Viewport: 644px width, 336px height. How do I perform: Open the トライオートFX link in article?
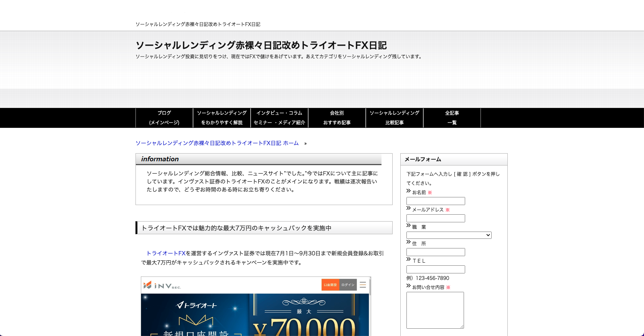pos(166,253)
